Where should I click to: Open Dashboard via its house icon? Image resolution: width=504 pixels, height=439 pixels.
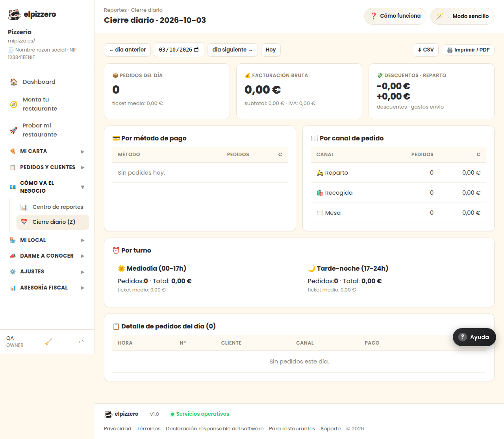click(x=14, y=82)
